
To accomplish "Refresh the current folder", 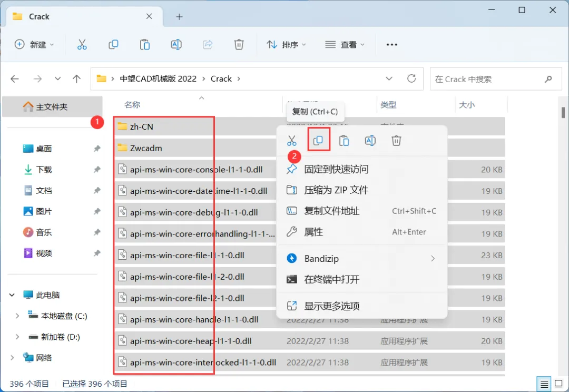I will click(x=411, y=79).
